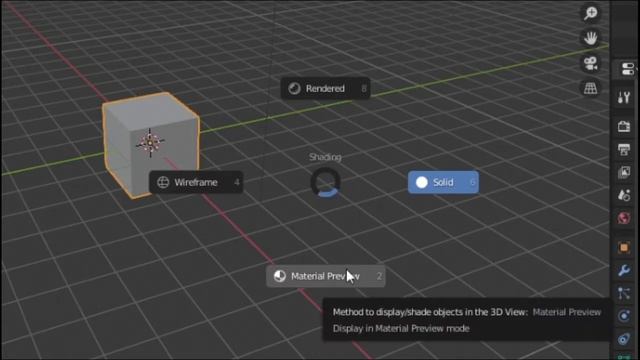
Task: Open the Object Constraints properties tab
Action: tap(624, 339)
